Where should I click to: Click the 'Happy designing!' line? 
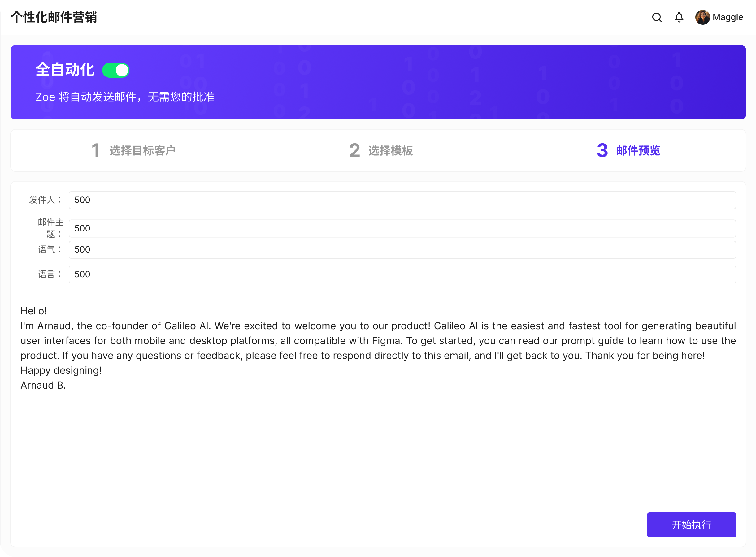[x=61, y=370]
